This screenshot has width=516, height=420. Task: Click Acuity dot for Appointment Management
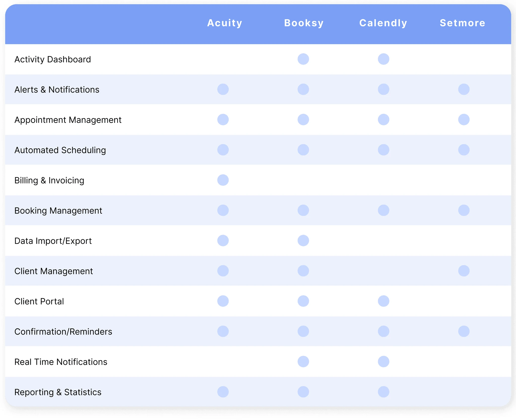(223, 119)
